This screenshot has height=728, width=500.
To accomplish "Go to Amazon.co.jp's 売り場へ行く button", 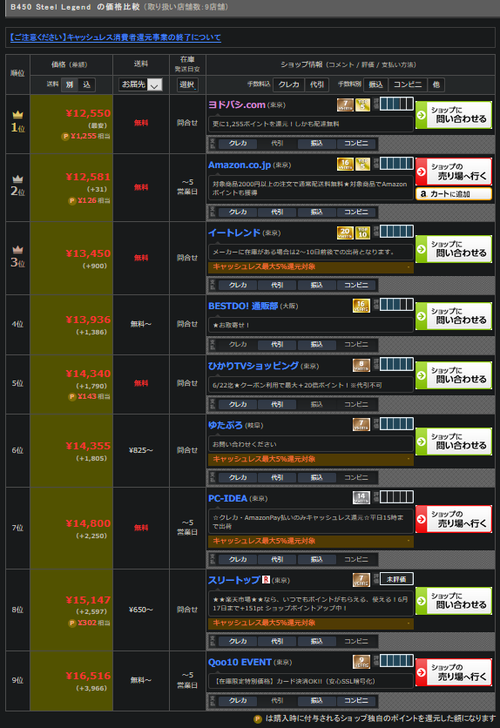I will click(454, 171).
